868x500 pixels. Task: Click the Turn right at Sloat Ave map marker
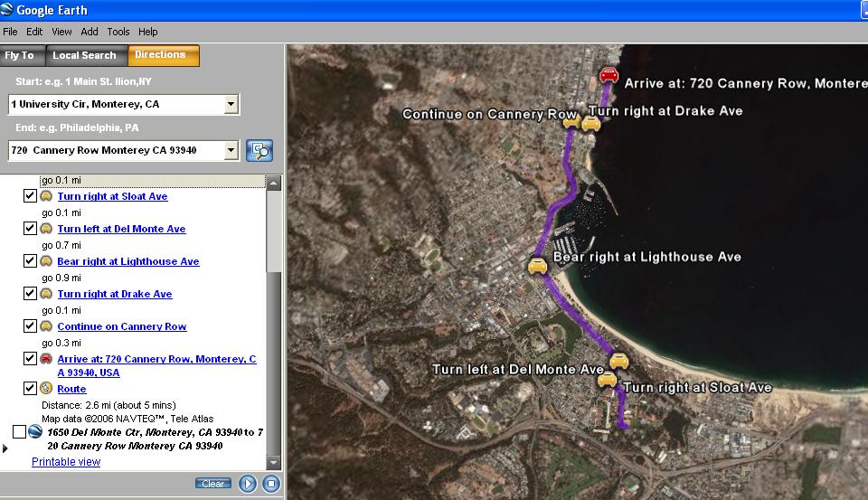tap(607, 381)
